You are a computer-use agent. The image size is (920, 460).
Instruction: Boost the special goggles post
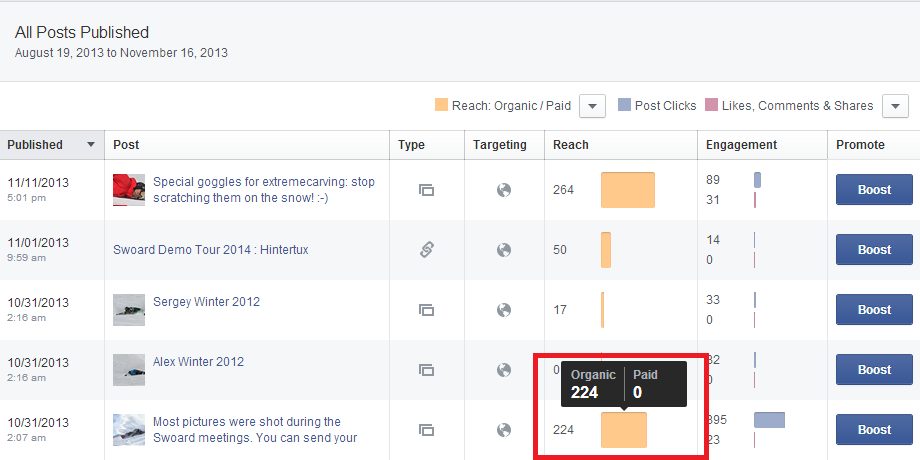[x=873, y=190]
